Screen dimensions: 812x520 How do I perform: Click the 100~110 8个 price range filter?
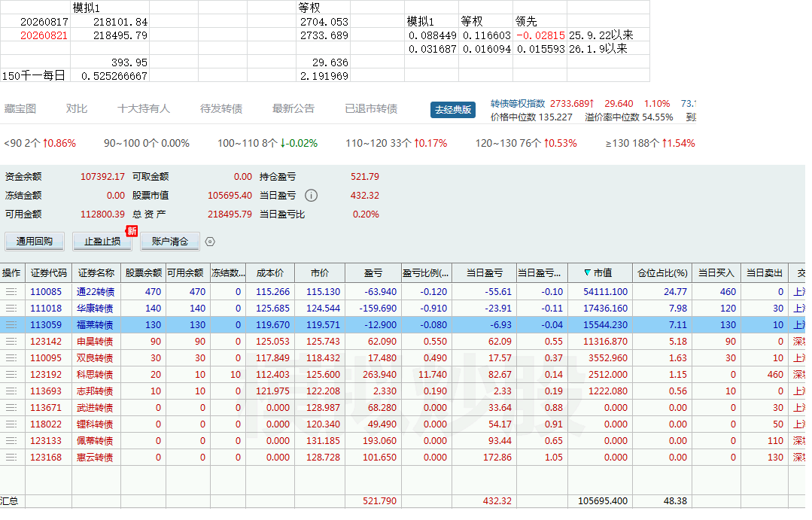tap(267, 143)
